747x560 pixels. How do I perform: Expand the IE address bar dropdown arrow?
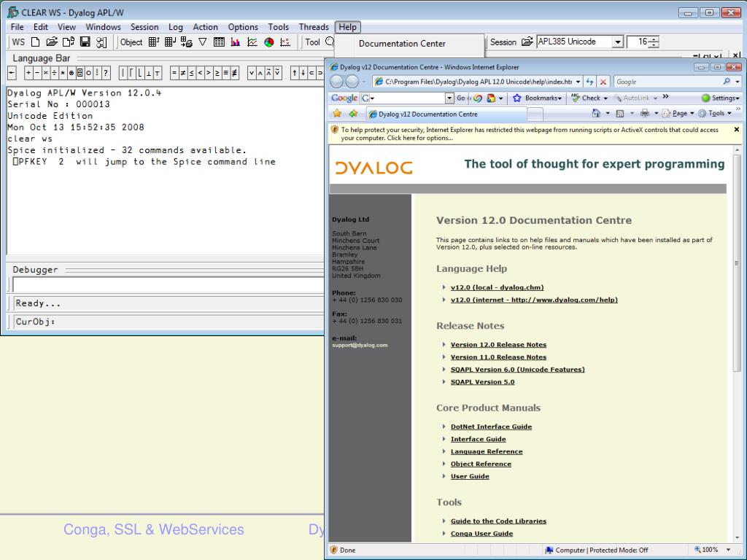(578, 82)
